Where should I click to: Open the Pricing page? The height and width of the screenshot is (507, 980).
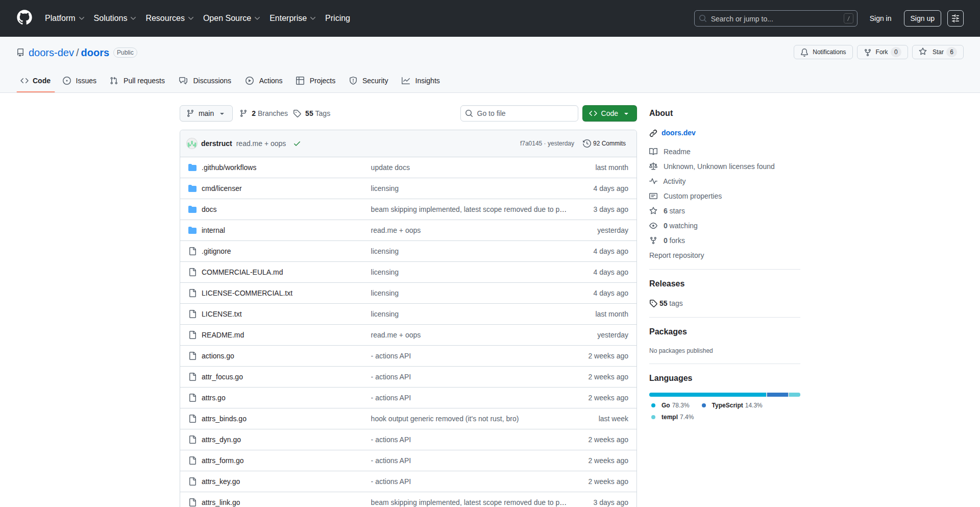pyautogui.click(x=337, y=18)
